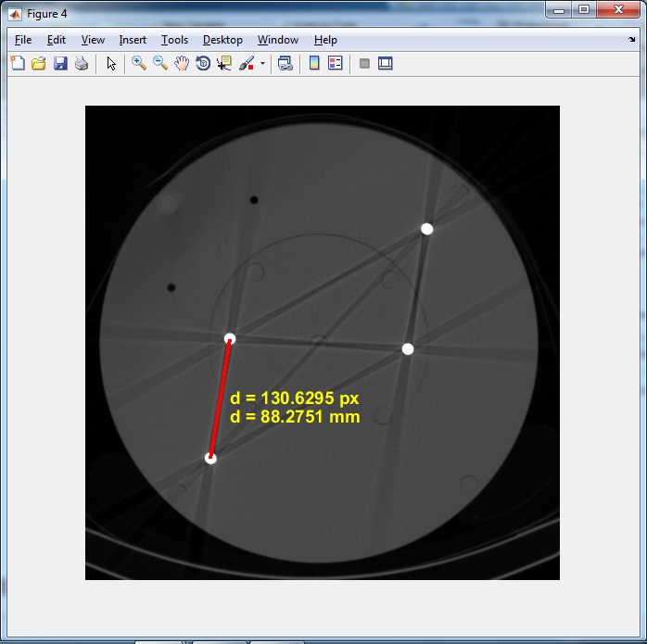Click the Hide Plot Tools icon

364,64
